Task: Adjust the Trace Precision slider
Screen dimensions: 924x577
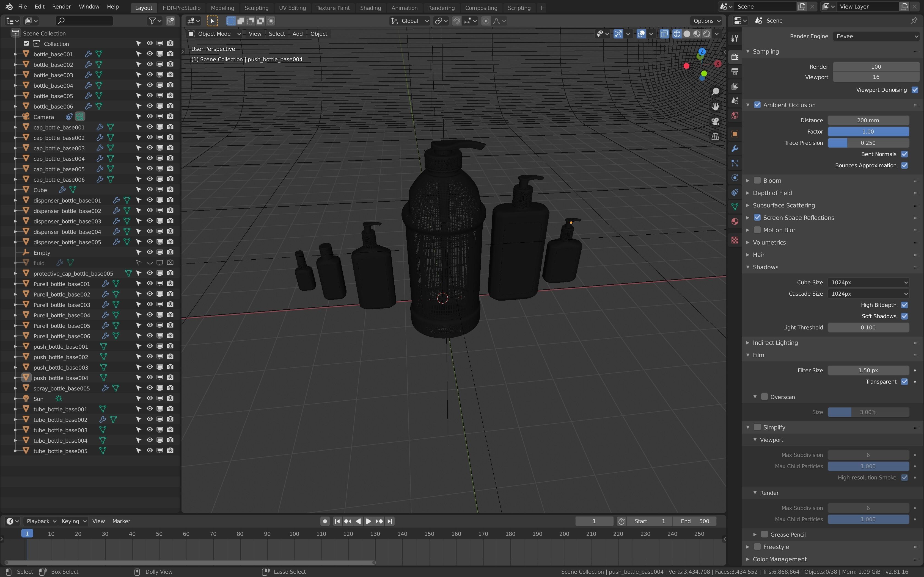Action: click(868, 143)
